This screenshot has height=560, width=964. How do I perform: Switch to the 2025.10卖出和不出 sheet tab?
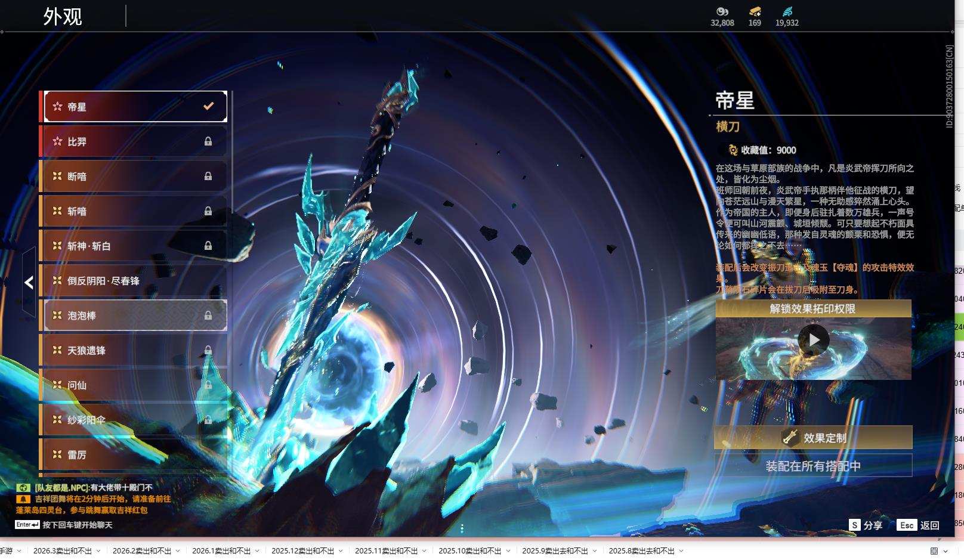(x=470, y=551)
